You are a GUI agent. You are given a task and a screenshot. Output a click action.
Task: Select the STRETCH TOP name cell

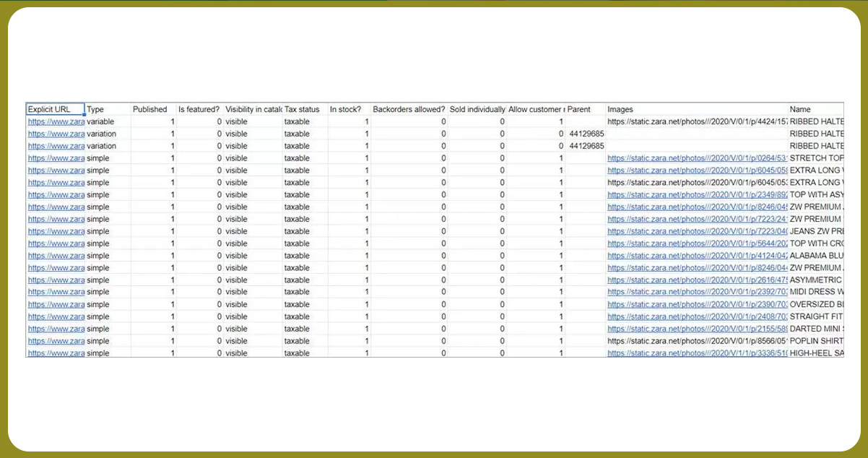pos(816,158)
